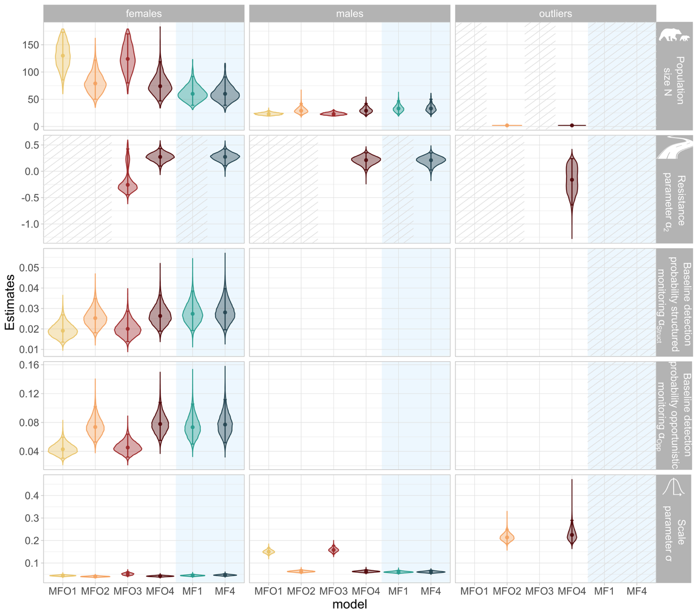Click the dark red MFO4 violin in males resistance panel
The width and height of the screenshot is (698, 616).
coord(366,160)
